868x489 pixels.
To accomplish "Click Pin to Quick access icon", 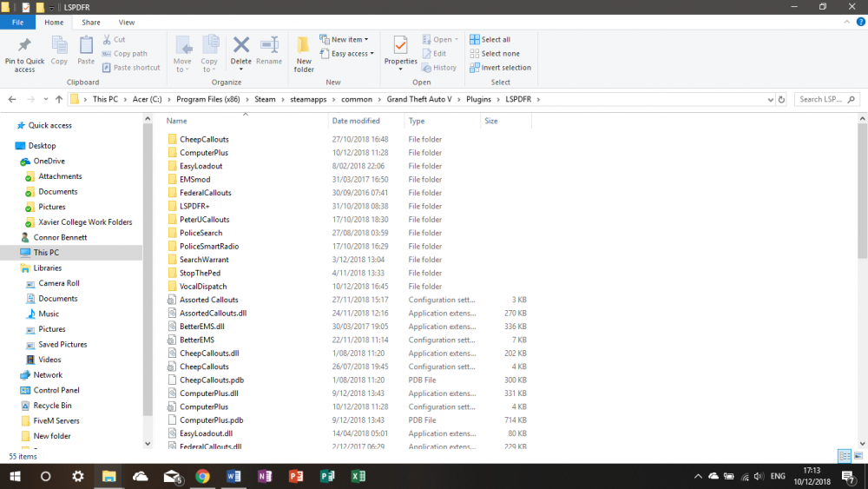I will point(24,45).
